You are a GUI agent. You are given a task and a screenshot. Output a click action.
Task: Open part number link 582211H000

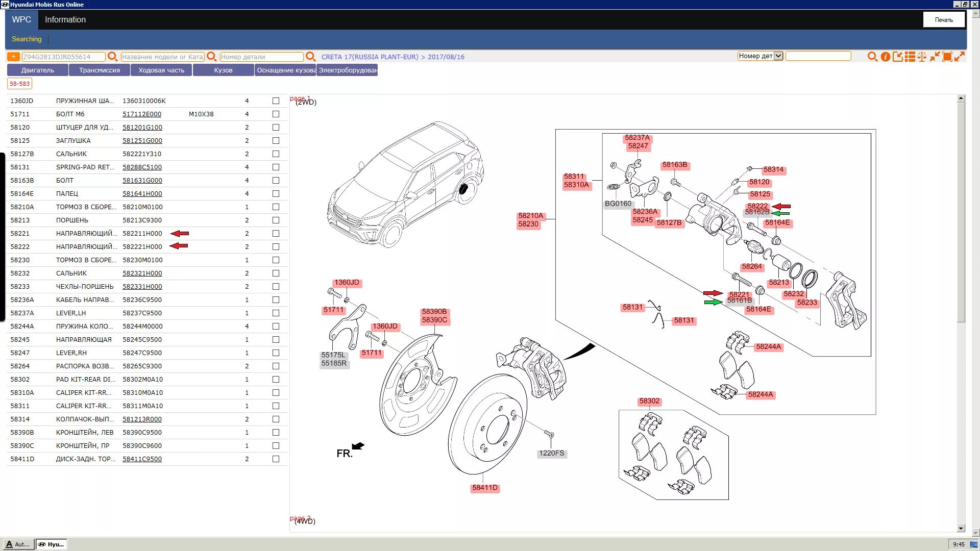(x=142, y=234)
